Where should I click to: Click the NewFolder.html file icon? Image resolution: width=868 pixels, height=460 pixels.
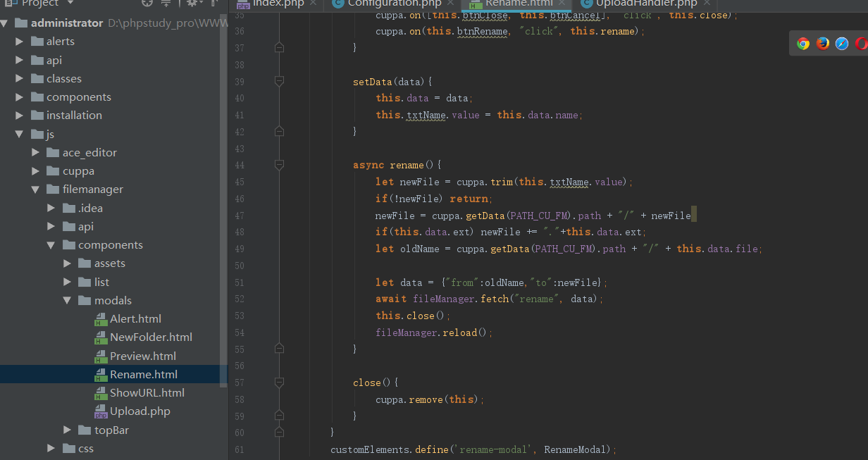point(100,337)
